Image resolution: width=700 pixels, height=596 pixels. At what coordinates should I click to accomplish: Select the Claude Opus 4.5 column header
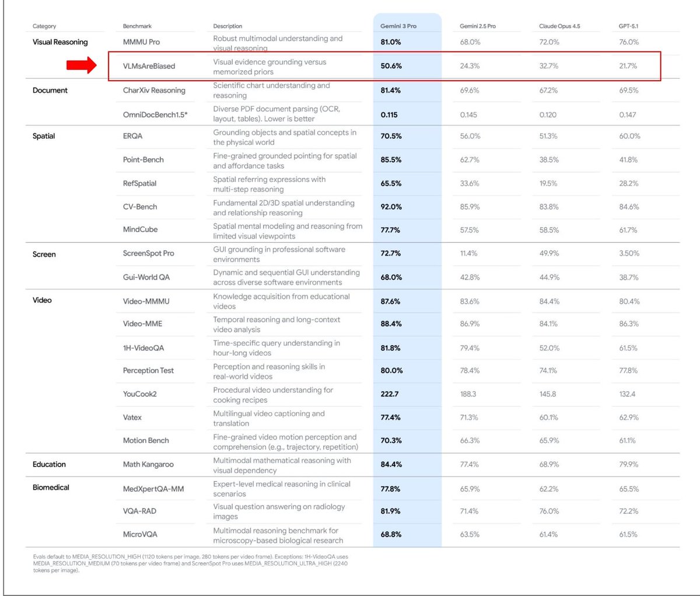(x=559, y=26)
